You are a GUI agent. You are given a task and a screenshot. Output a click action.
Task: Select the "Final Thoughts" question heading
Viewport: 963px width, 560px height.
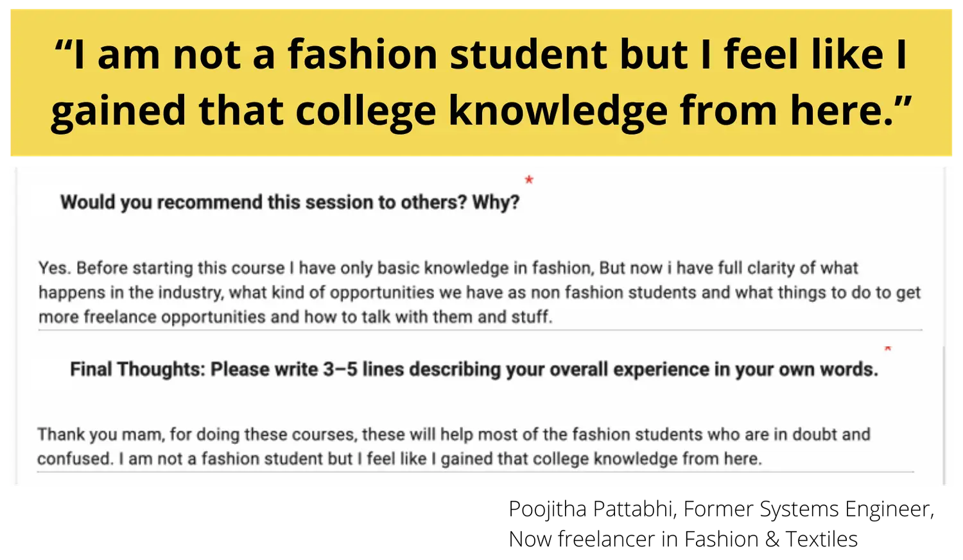(474, 369)
